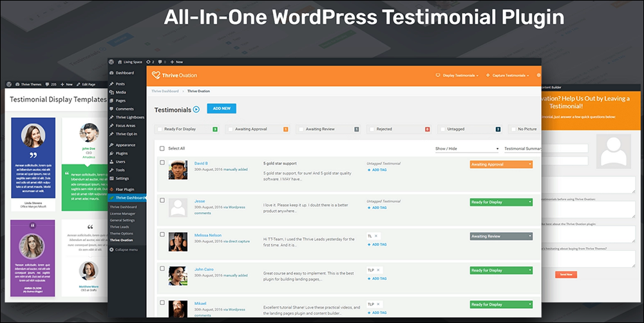The height and width of the screenshot is (323, 644).
Task: Click New in the Living Space admin bar
Action: (x=176, y=62)
